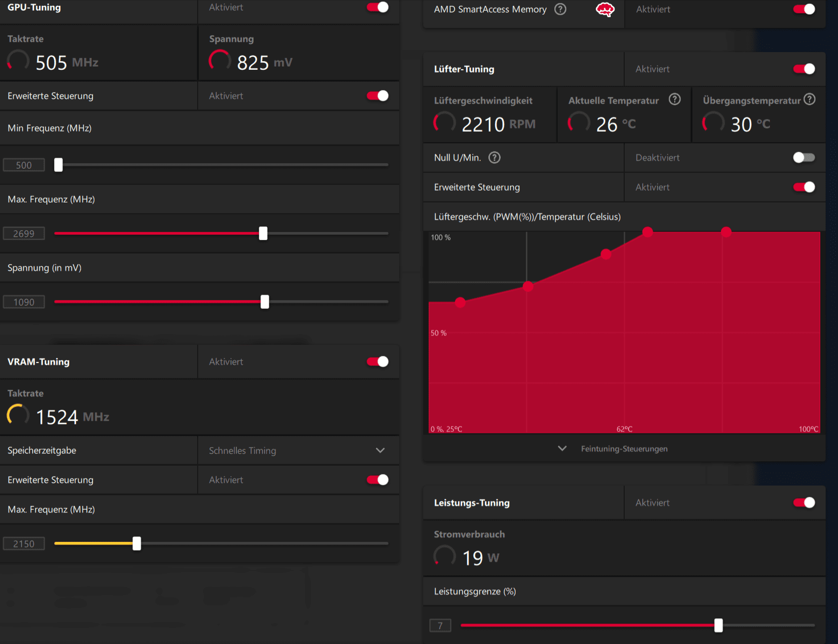Select the fourth fan curve point
Viewport: 838px width, 644px height.
[x=648, y=232]
